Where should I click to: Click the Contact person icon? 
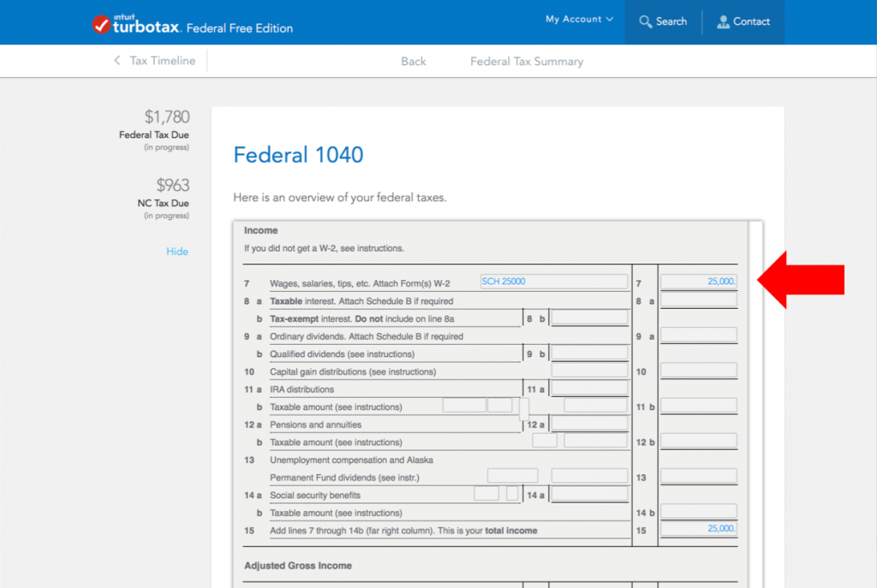[x=724, y=21]
